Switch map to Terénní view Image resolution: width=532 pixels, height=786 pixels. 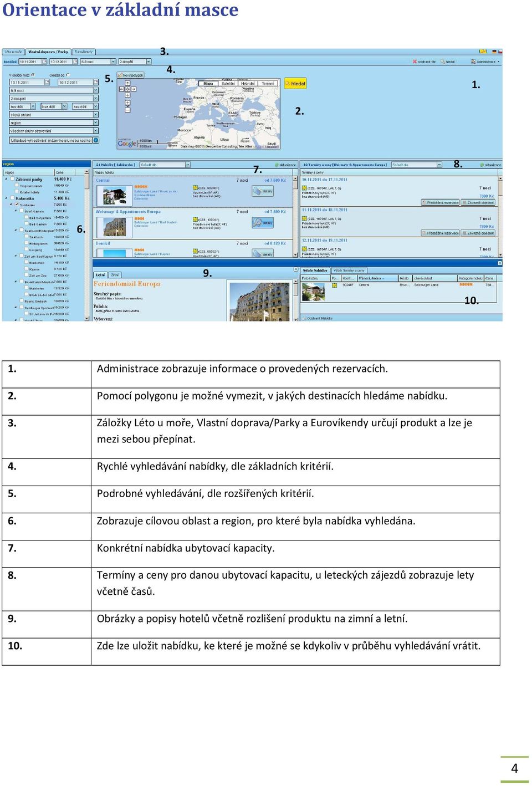(x=268, y=83)
